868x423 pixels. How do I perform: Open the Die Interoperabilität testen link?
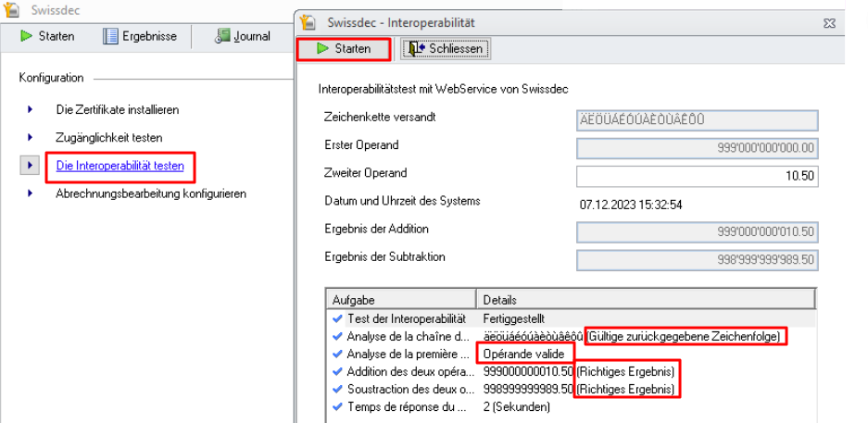point(120,166)
